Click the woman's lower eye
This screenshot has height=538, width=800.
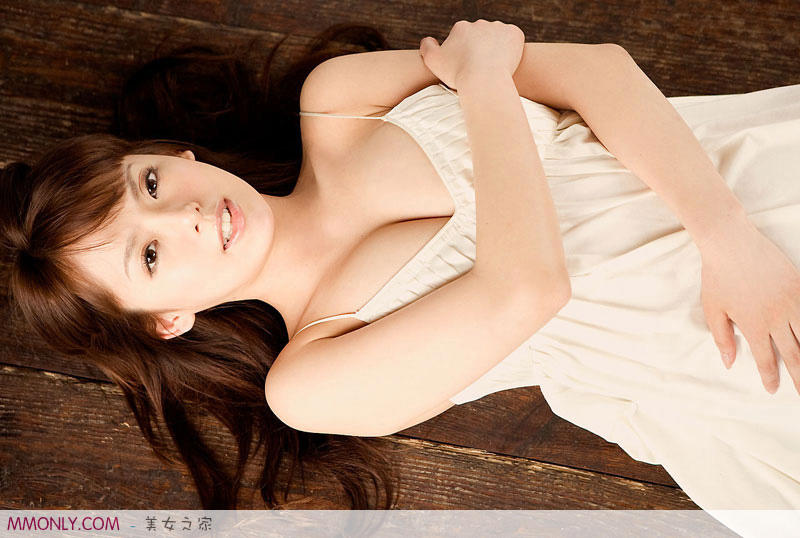149,257
